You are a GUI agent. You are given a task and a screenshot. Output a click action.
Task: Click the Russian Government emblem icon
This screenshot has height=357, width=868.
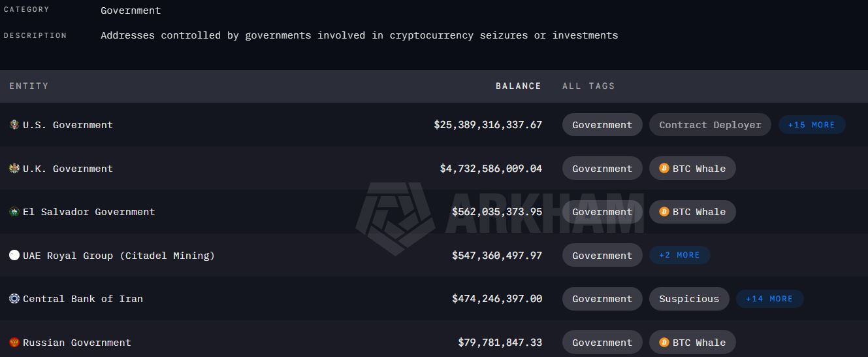click(x=14, y=342)
